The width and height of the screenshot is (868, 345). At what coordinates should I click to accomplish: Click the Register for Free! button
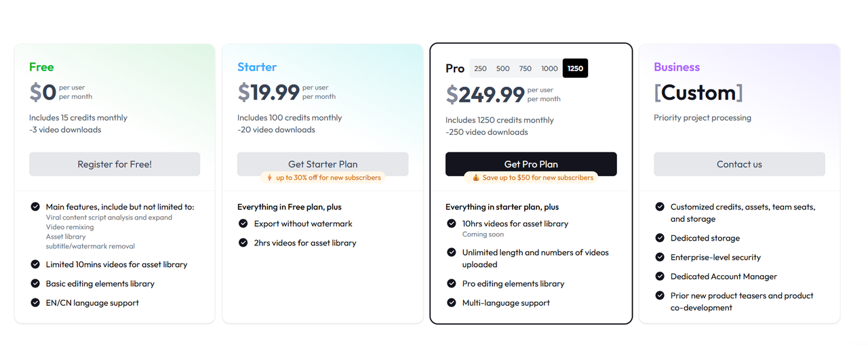coord(115,164)
